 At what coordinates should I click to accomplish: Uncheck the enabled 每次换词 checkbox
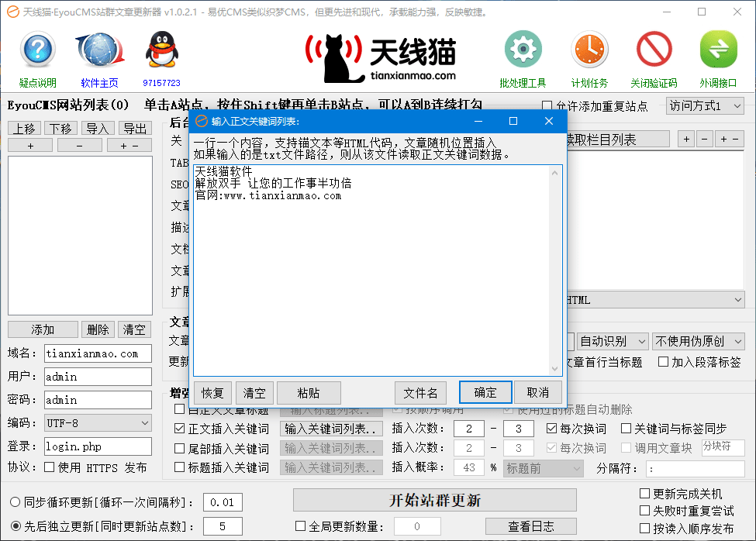(x=551, y=429)
